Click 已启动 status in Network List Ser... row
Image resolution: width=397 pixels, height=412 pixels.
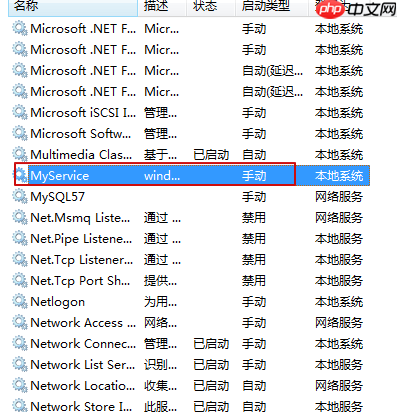pos(211,365)
